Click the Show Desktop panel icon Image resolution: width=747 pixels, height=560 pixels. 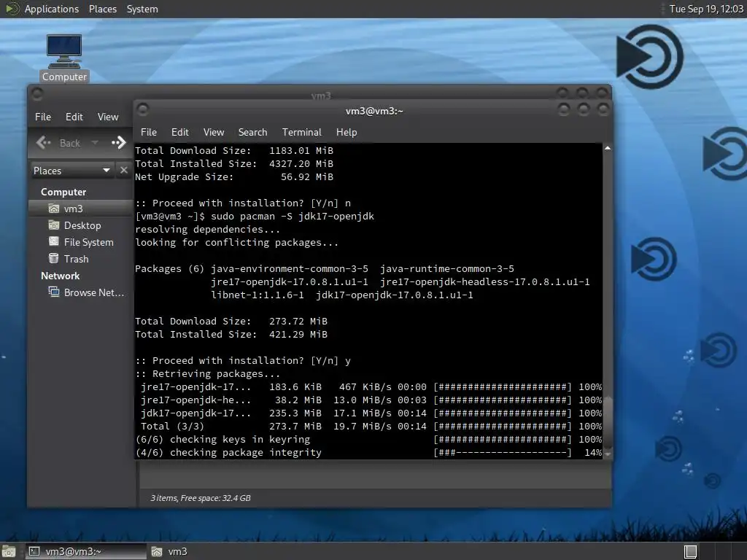9,551
